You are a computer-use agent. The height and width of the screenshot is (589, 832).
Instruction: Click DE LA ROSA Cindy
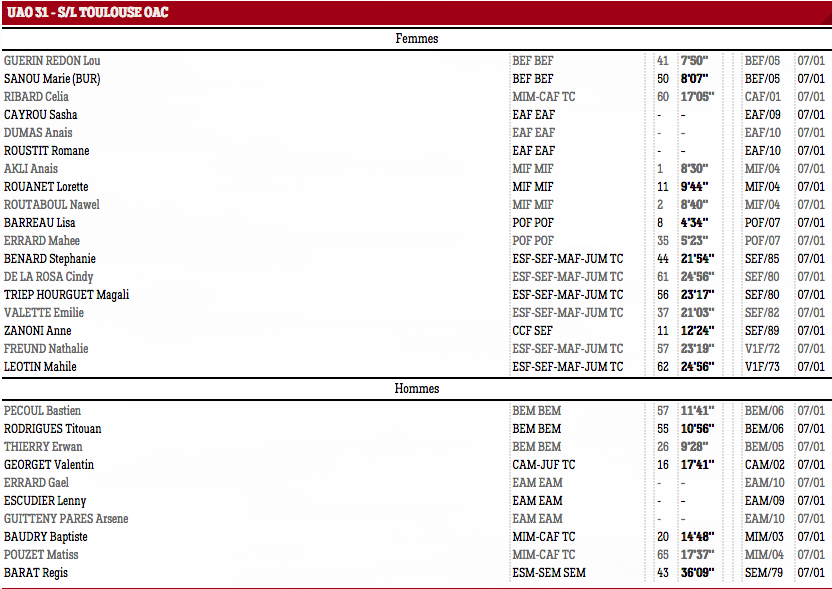click(x=48, y=278)
